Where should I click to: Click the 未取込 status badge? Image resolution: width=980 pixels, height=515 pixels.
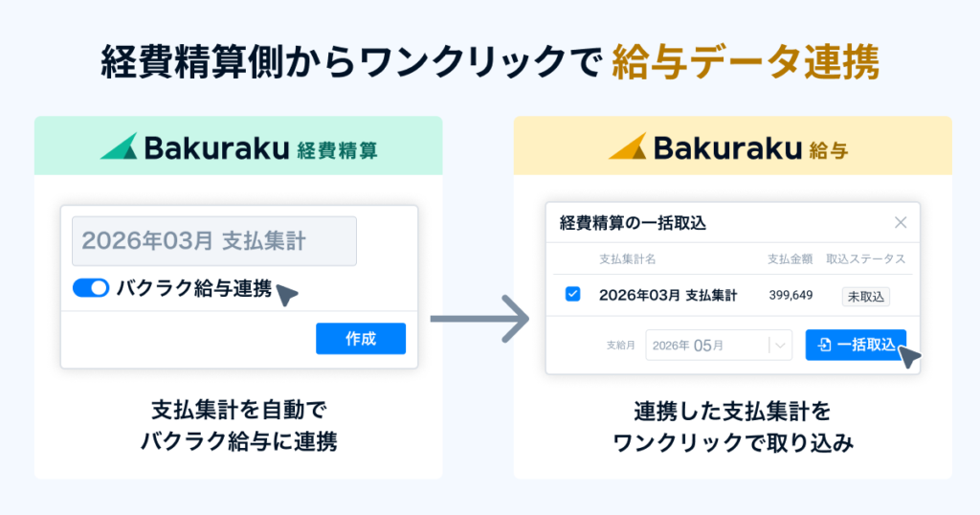[865, 296]
